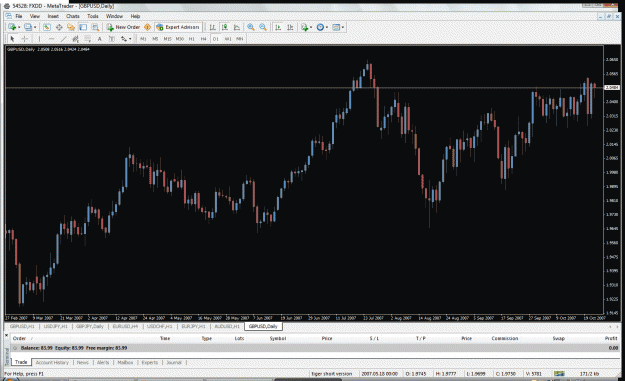The image size is (625, 381).
Task: Expand the Arrows tool dropdown arrow
Action: tap(130, 39)
